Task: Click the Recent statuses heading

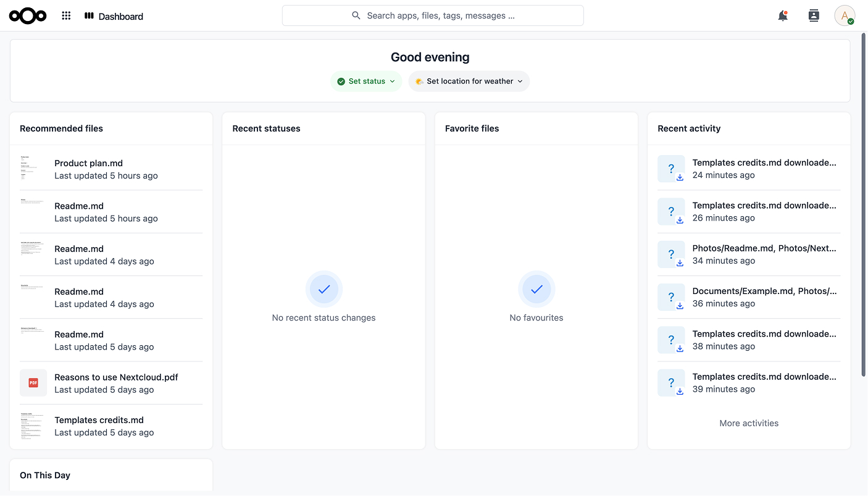Action: (266, 128)
